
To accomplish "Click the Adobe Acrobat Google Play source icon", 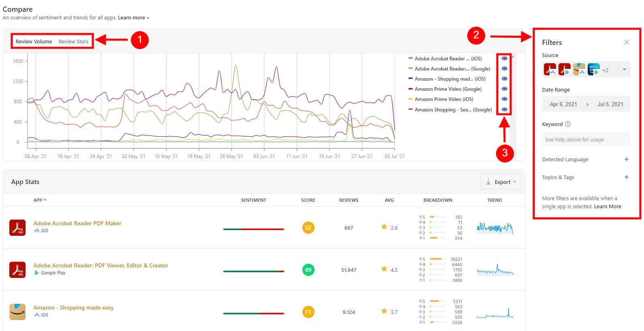I will click(565, 70).
